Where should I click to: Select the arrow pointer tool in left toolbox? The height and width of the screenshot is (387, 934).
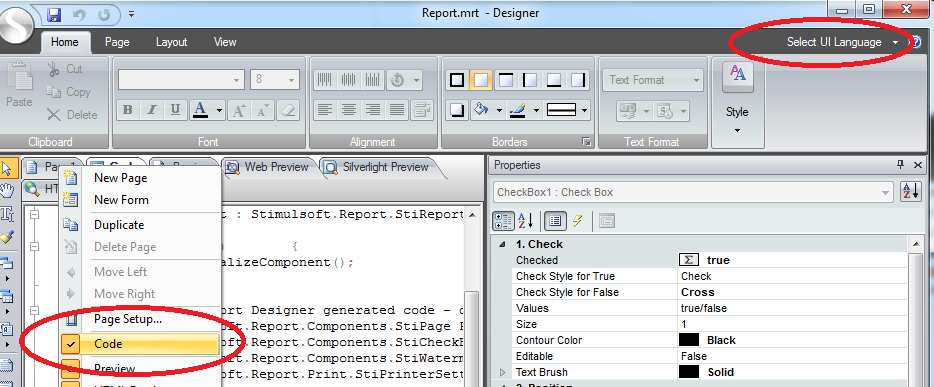point(7,168)
